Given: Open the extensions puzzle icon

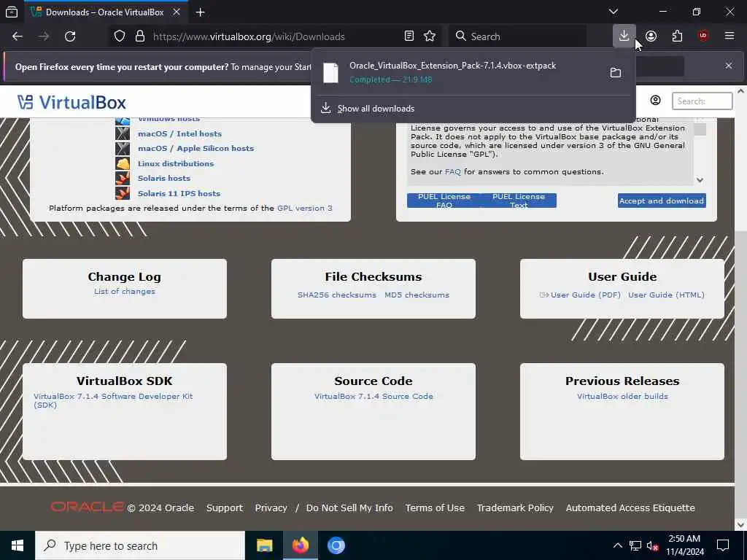Looking at the screenshot, I should (x=677, y=36).
